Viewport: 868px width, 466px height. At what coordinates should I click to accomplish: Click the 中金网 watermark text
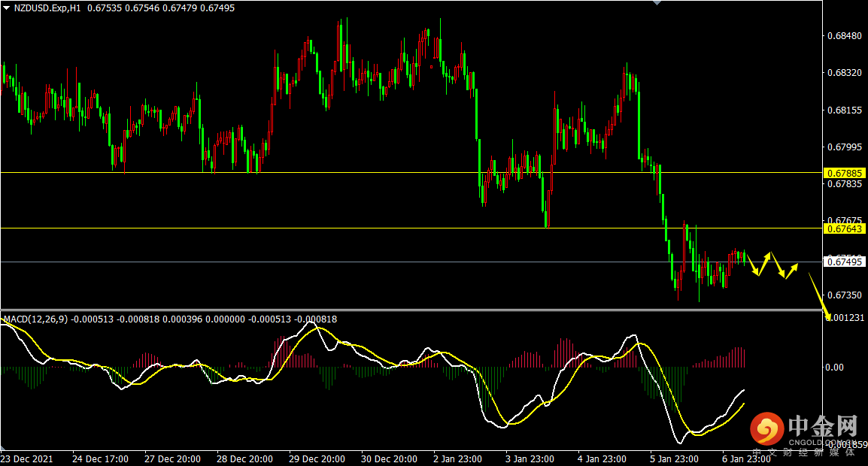click(822, 428)
